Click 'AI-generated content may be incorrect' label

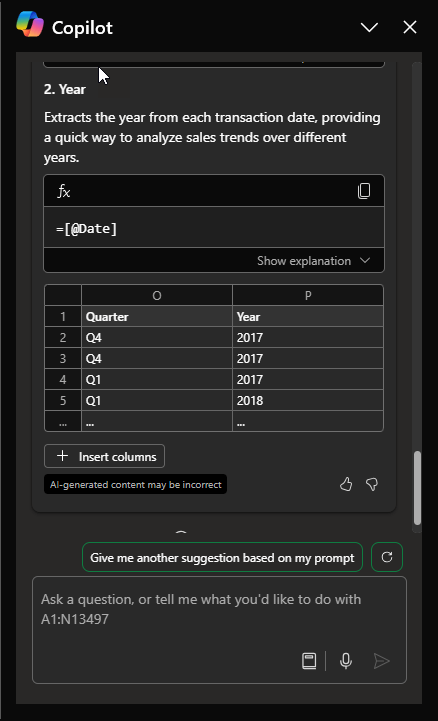point(136,484)
